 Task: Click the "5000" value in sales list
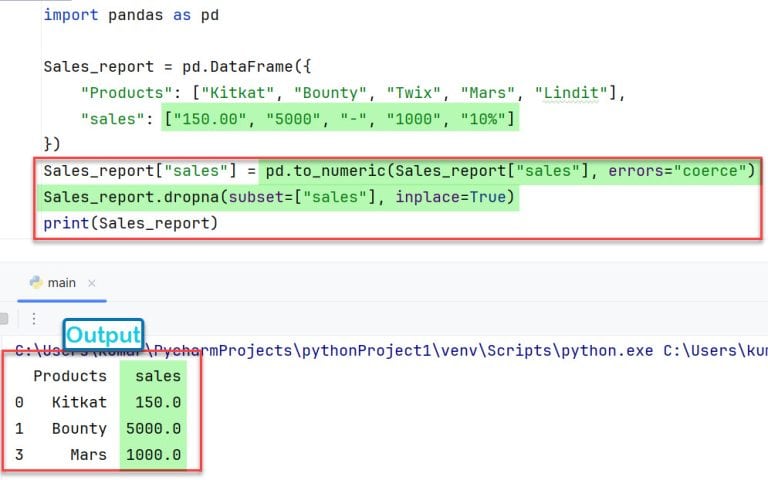[x=293, y=119]
